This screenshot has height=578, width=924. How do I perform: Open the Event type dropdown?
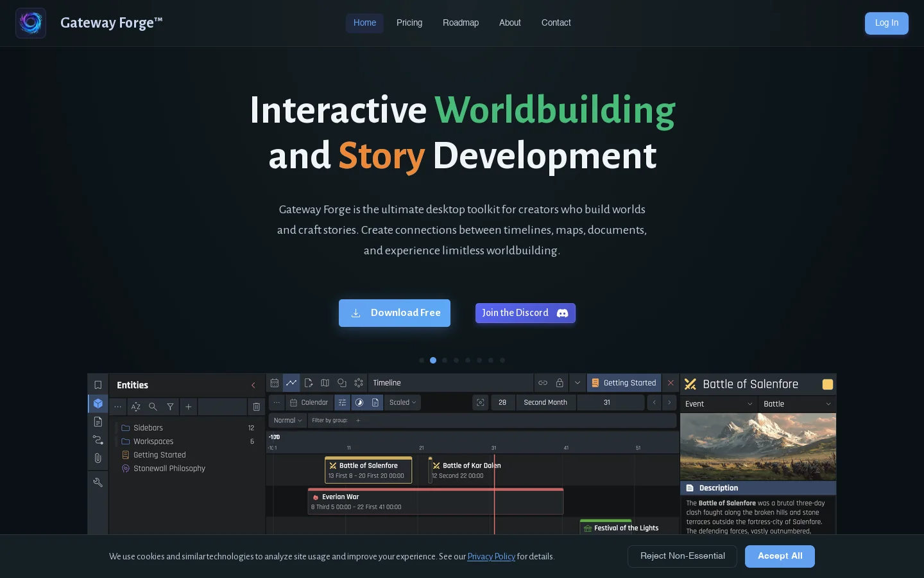(x=719, y=404)
